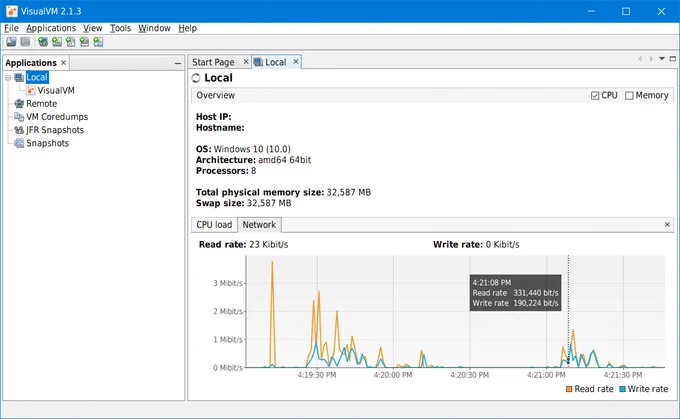Image resolution: width=680 pixels, height=419 pixels.
Task: Click the dotted time marker on chart
Action: coord(568,311)
